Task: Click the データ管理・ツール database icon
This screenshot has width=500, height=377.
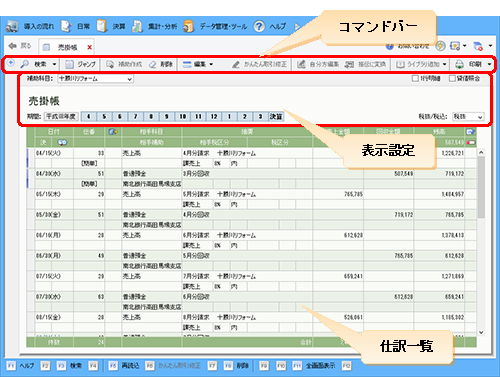Action: click(x=189, y=26)
